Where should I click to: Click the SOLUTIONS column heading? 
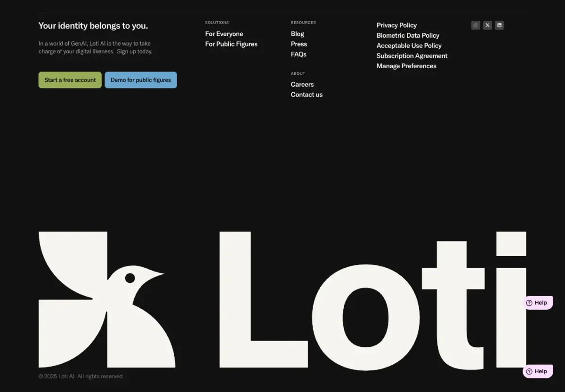tap(217, 23)
